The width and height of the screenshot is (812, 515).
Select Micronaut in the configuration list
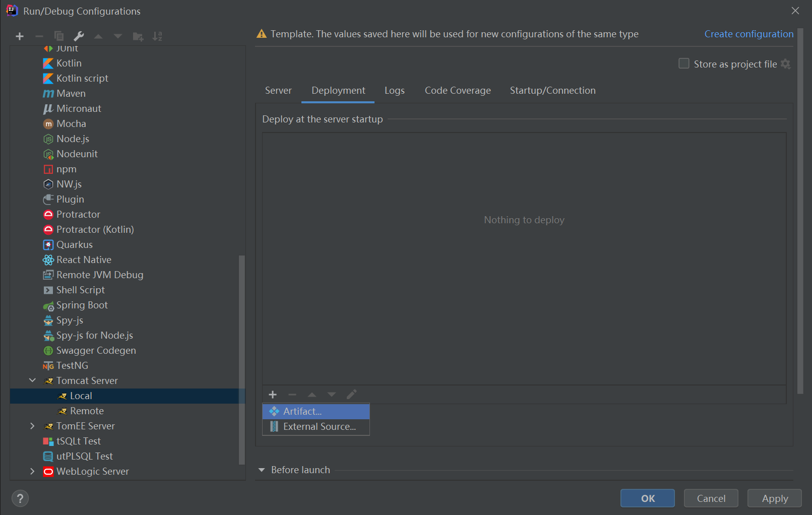pos(128,109)
